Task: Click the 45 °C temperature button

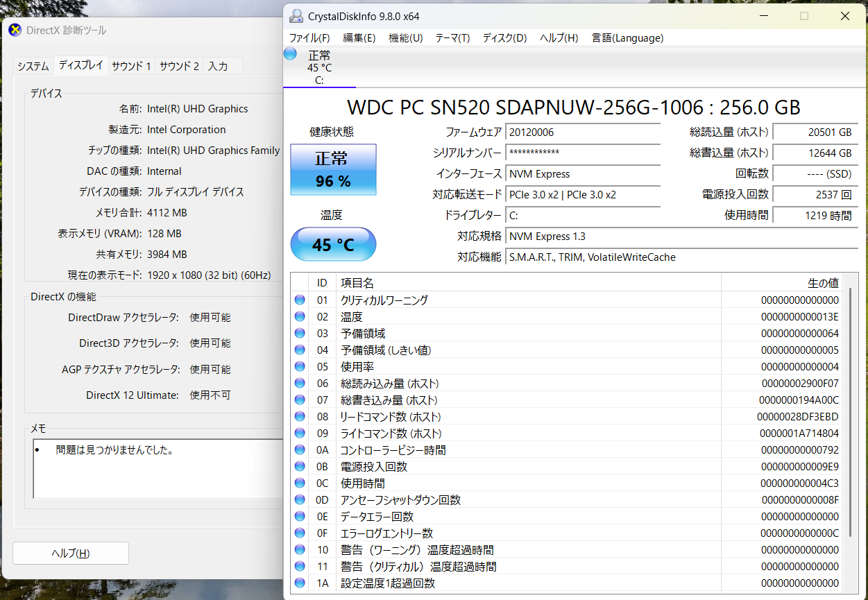Action: (333, 245)
